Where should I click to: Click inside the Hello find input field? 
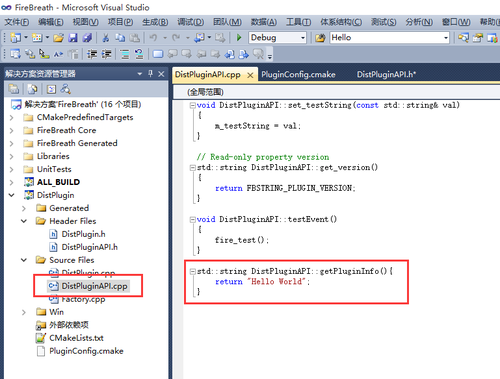click(x=386, y=38)
